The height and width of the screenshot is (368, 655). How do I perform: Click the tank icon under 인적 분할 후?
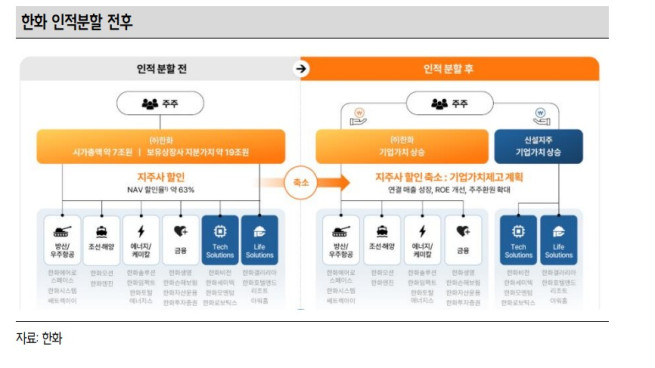click(341, 231)
